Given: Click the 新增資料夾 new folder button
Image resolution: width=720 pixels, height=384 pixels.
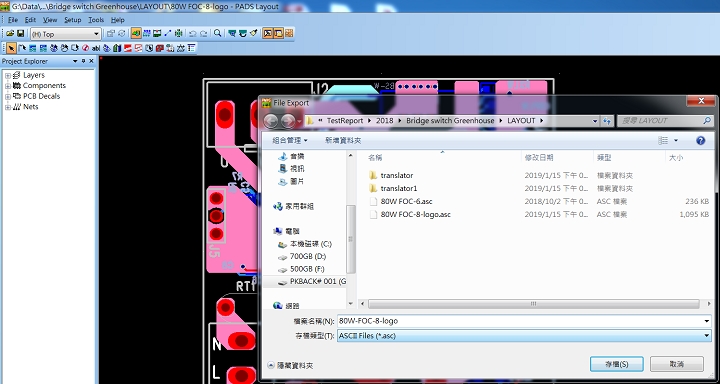Looking at the screenshot, I should tap(343, 141).
